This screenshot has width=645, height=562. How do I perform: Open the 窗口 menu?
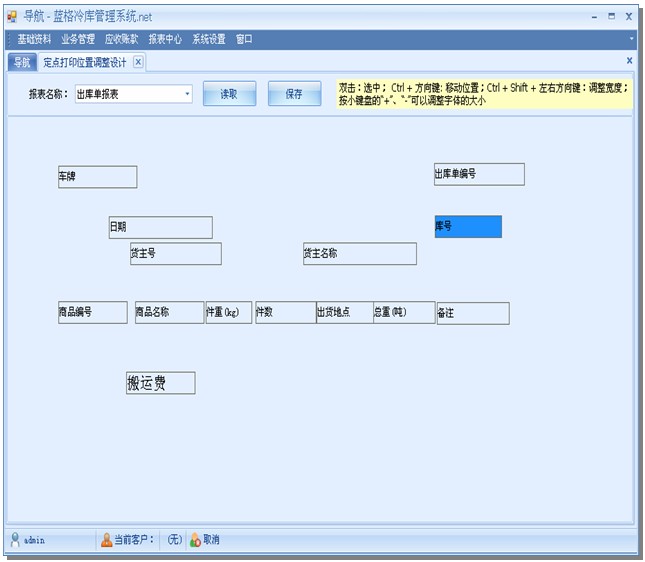pos(244,39)
